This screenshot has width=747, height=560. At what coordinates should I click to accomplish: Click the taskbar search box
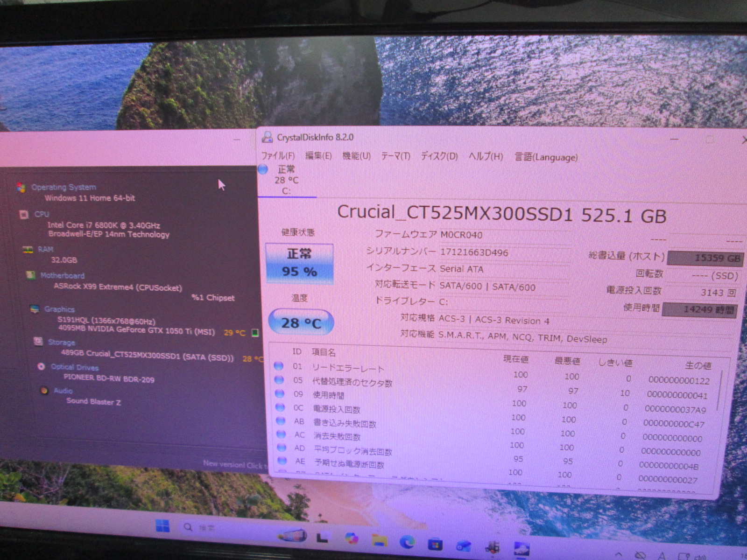[201, 527]
